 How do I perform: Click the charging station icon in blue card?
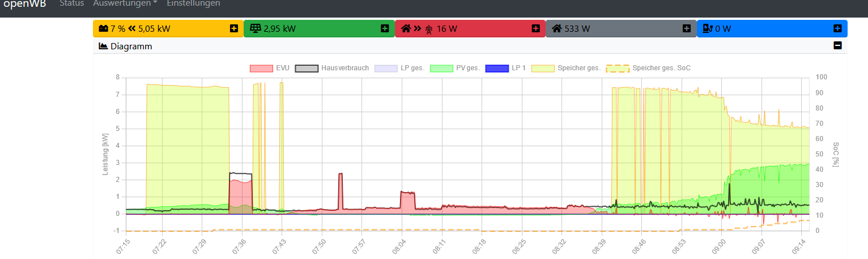tap(708, 28)
